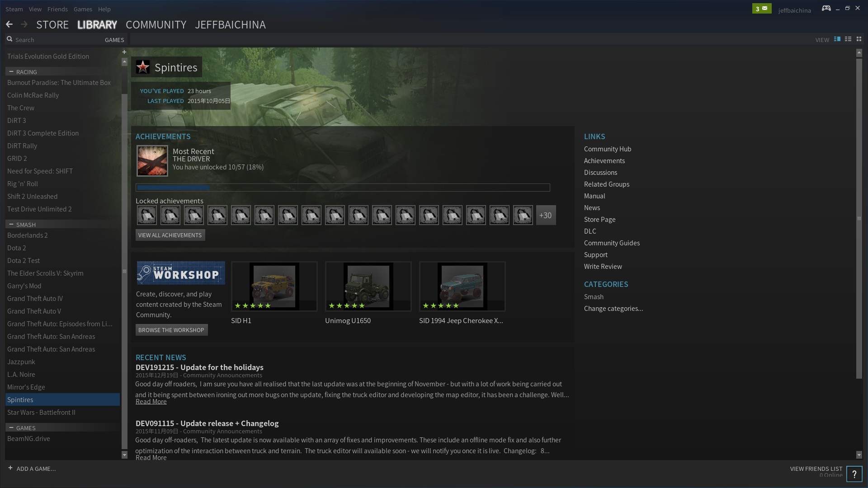868x488 pixels.
Task: Go to the COMMUNITY tab
Action: coord(156,24)
